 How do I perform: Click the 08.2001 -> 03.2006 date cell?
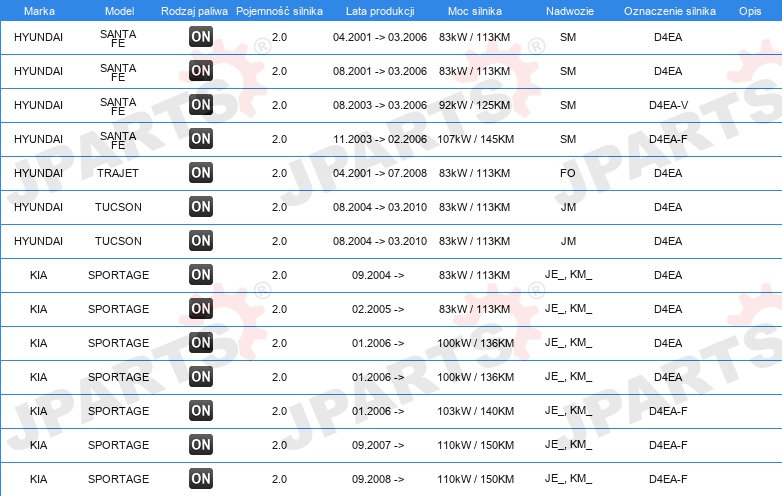(380, 71)
